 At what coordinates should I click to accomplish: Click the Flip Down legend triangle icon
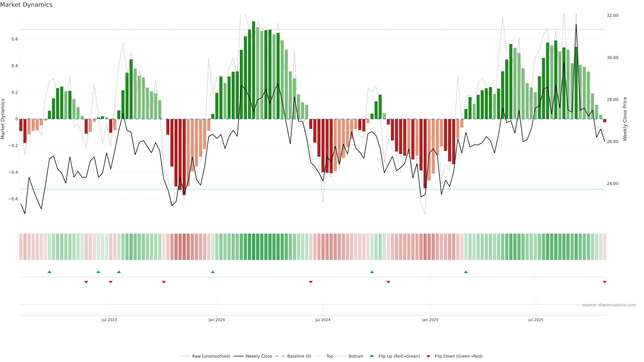(x=428, y=356)
